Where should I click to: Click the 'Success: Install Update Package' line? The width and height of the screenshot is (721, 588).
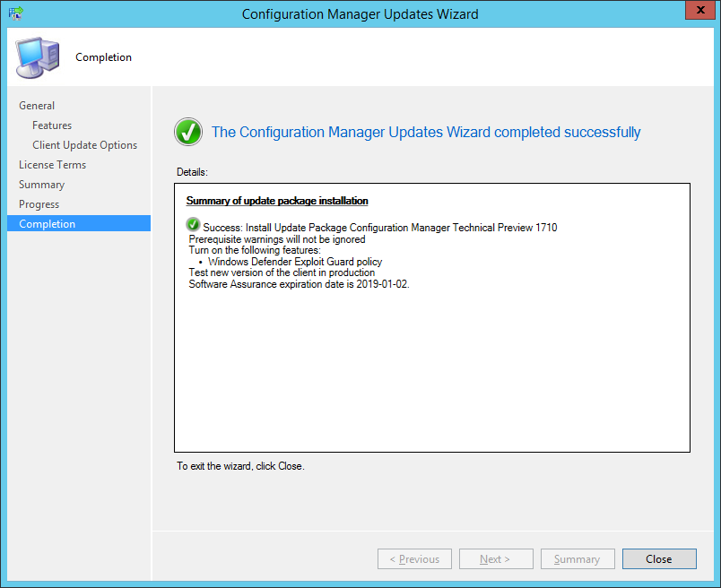click(380, 228)
